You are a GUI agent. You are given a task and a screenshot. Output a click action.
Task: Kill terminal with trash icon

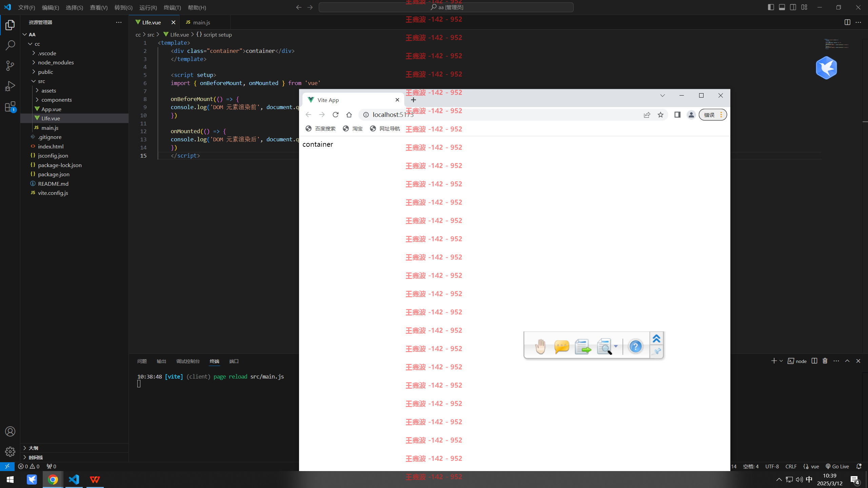click(x=825, y=361)
